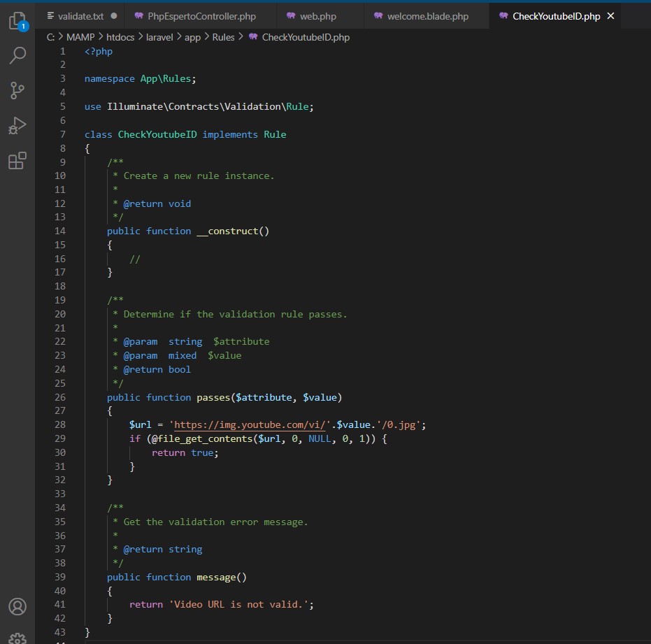This screenshot has height=644, width=651.
Task: Open the MAMP breadcrumb segment
Action: click(x=80, y=37)
